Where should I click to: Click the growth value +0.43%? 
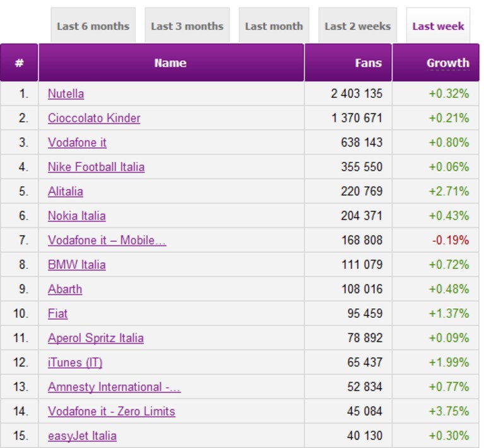pos(449,216)
